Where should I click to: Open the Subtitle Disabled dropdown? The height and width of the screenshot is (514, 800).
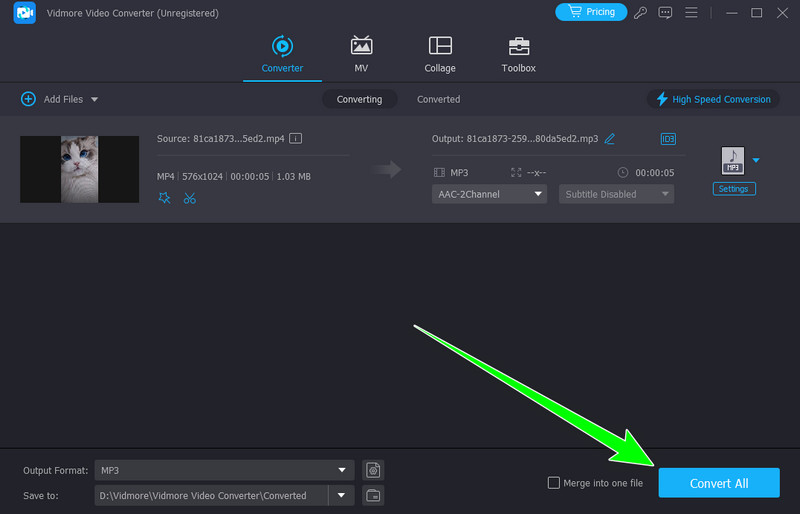click(616, 194)
